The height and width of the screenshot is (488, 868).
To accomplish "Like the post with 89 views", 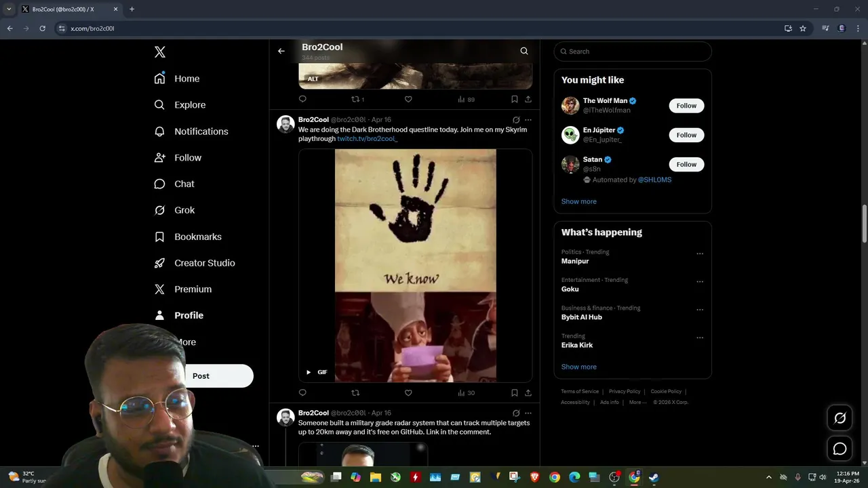I will point(408,99).
